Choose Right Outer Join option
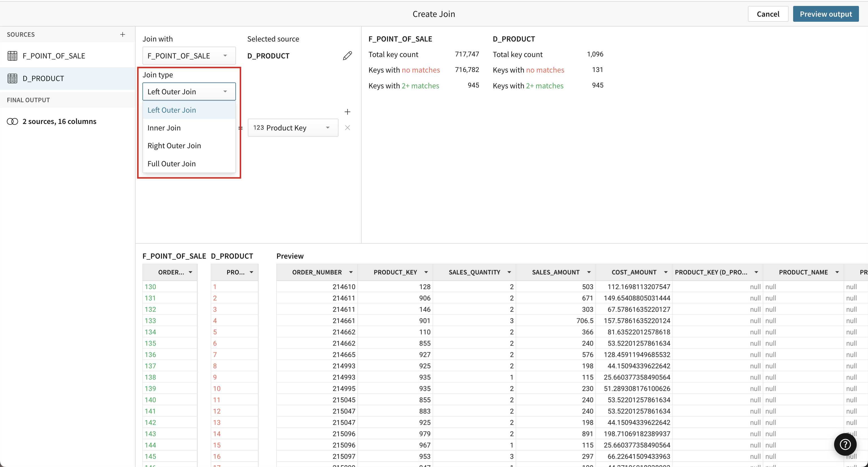The image size is (868, 467). [x=189, y=145]
